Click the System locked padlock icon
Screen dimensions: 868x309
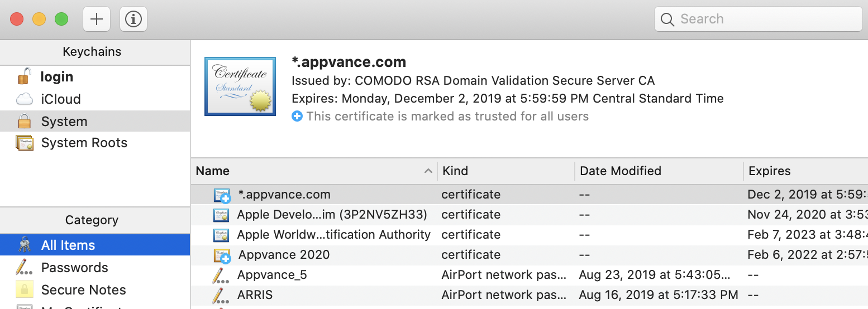pyautogui.click(x=24, y=121)
